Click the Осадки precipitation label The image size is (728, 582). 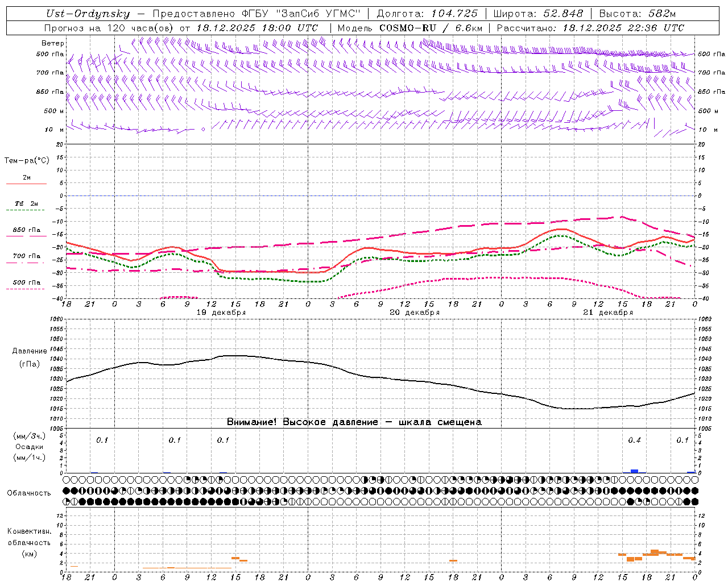pyautogui.click(x=29, y=447)
